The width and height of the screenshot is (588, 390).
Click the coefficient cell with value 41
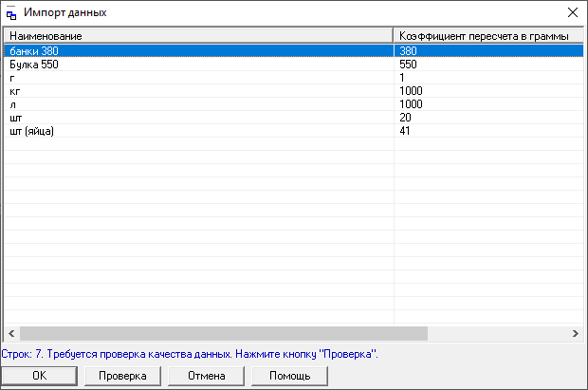click(x=406, y=131)
